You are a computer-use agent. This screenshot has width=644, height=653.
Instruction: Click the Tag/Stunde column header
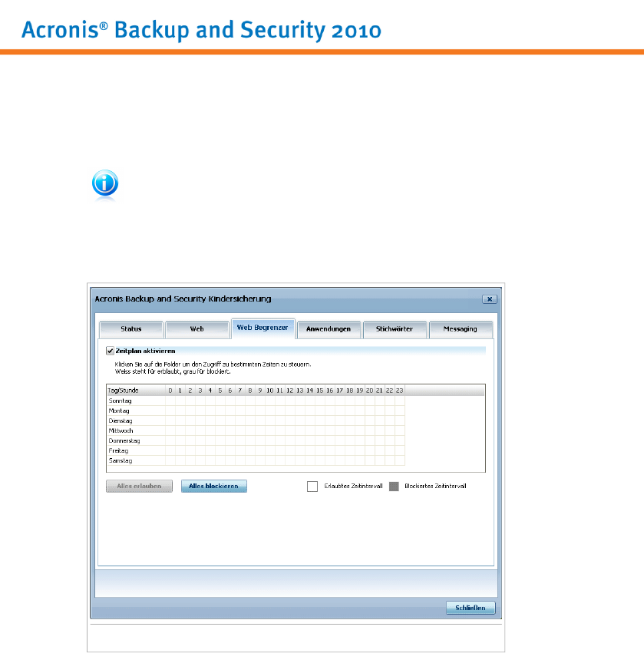point(136,391)
